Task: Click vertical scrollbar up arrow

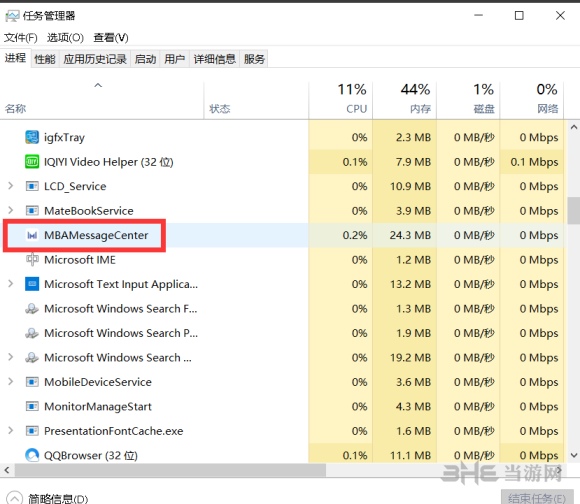Action: (574, 127)
